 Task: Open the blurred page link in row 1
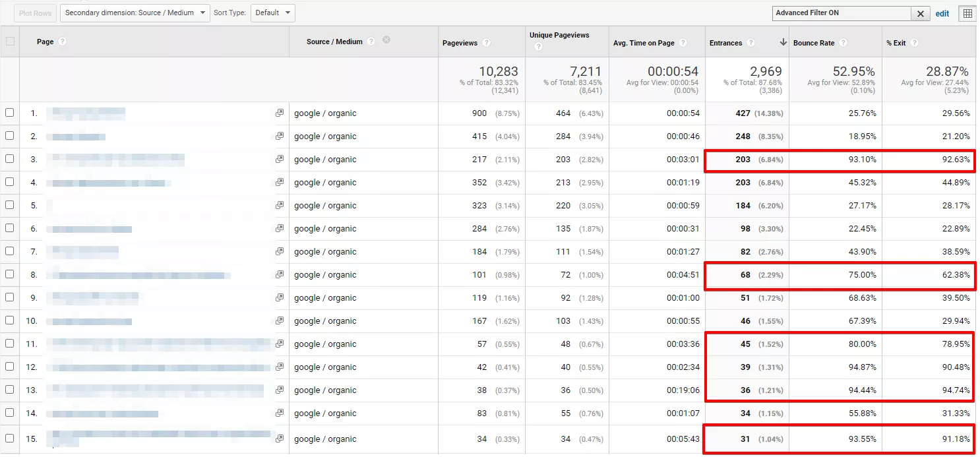85,113
